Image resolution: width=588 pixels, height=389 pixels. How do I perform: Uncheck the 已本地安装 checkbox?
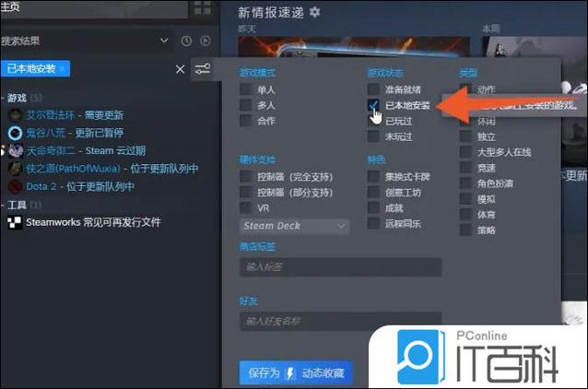pos(373,105)
